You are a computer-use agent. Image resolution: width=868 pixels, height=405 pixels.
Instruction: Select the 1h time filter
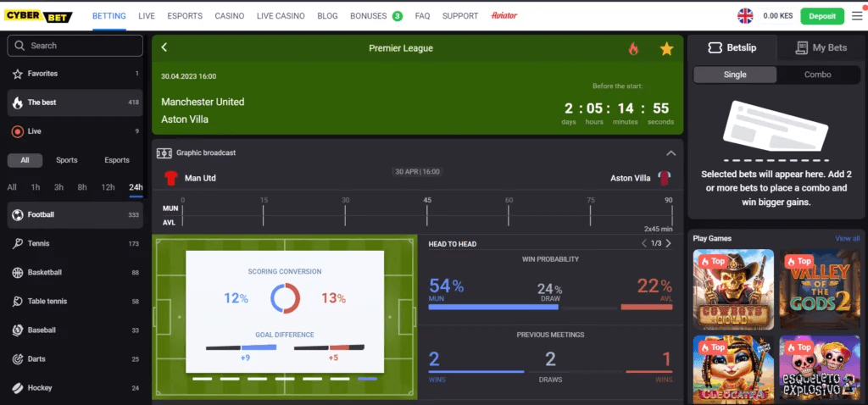36,187
